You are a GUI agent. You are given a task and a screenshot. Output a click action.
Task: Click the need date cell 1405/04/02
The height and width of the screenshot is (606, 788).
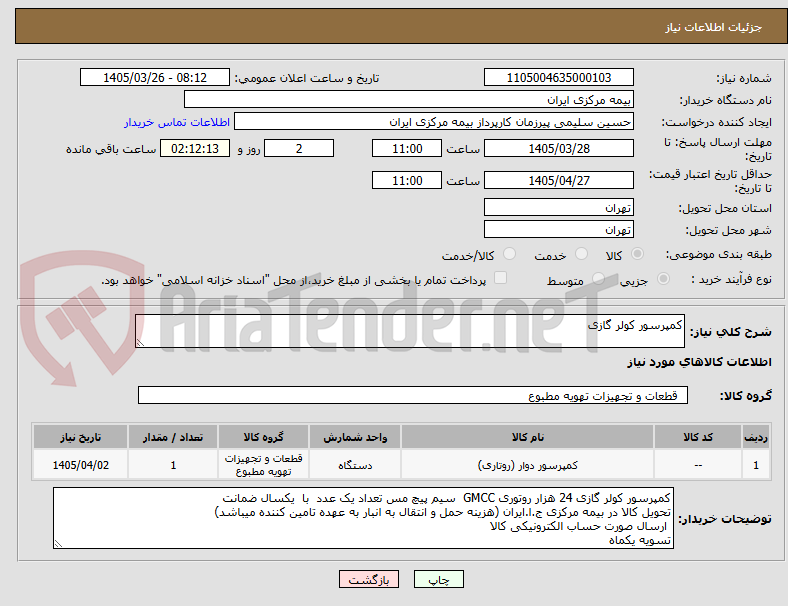pos(80,465)
